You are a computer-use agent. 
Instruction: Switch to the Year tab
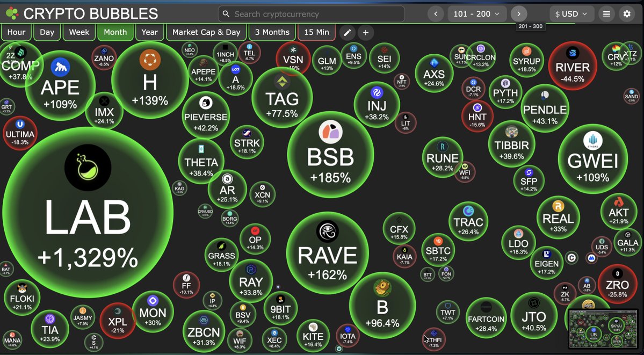[149, 32]
